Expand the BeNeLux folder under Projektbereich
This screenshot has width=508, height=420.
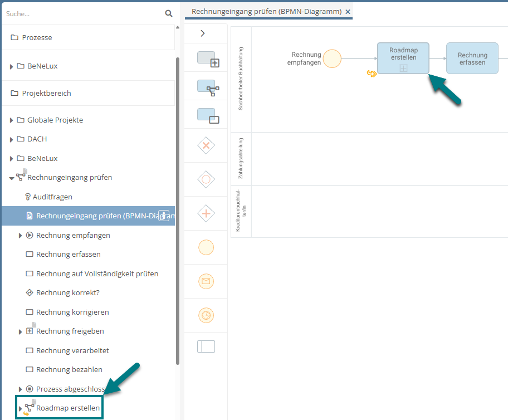(11, 158)
